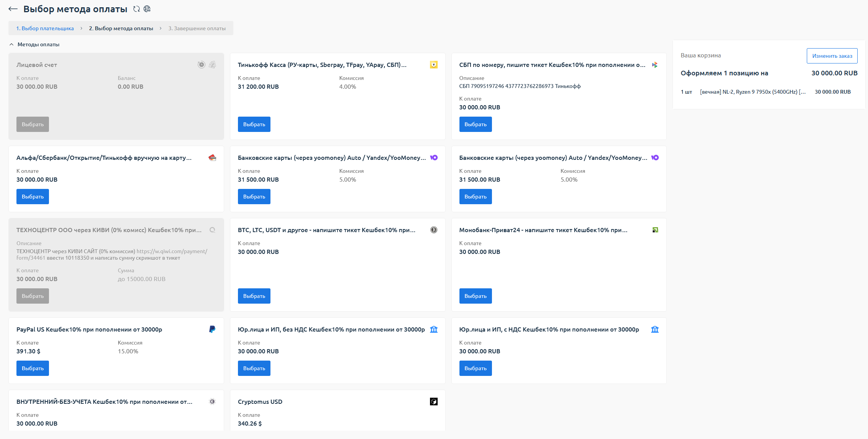868x439 pixels.
Task: Choose СБП по номеру via Выбрать
Action: pyautogui.click(x=476, y=124)
